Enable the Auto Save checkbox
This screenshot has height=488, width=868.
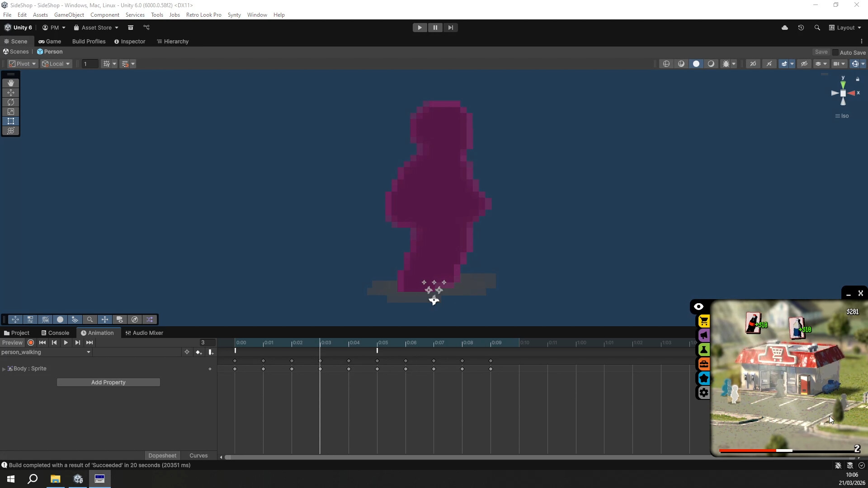click(835, 52)
